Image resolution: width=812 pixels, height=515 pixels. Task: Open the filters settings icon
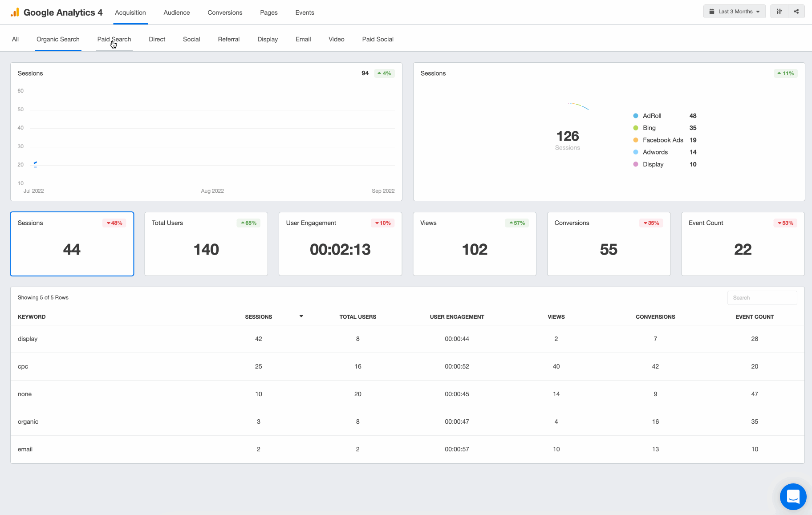coord(779,11)
